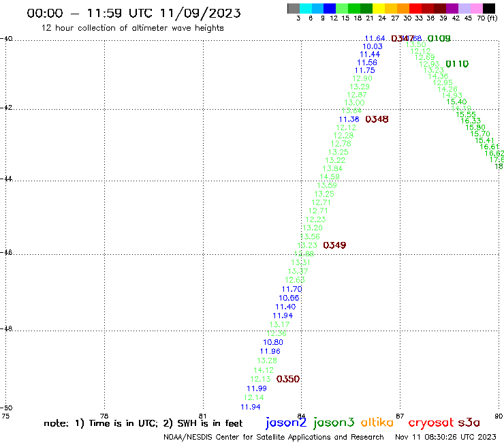Click the orange swatch in the color scale
This screenshot has width=504, height=443.
point(403,8)
